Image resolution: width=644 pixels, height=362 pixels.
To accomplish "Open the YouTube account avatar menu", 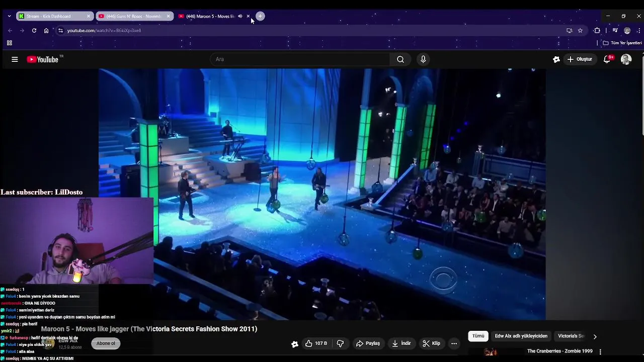I will click(626, 59).
